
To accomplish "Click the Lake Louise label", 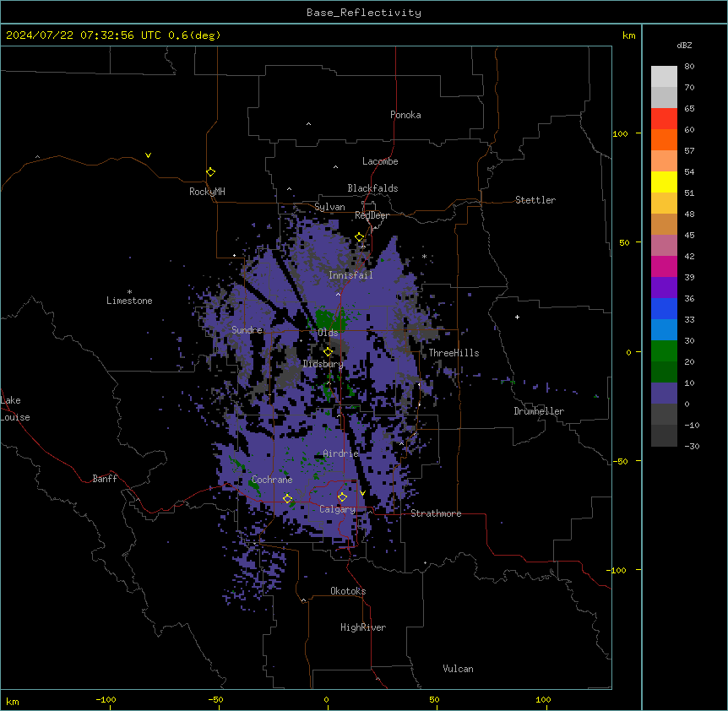I will [x=15, y=409].
